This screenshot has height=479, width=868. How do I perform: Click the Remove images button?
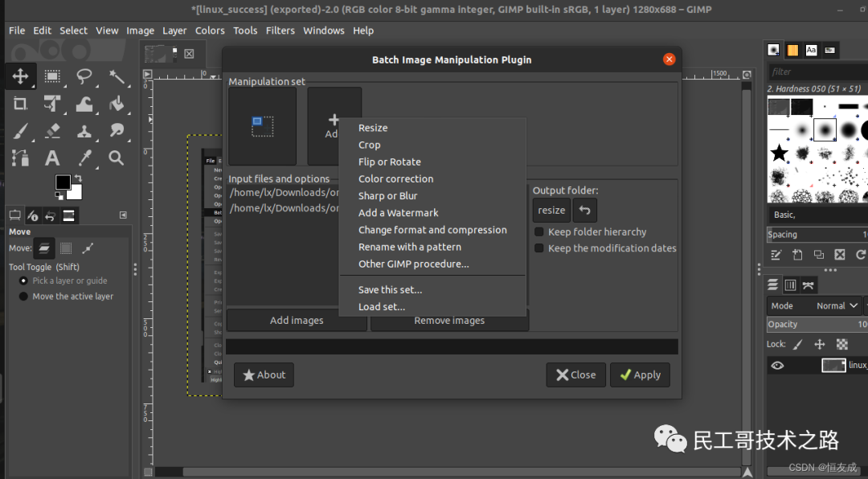click(449, 321)
